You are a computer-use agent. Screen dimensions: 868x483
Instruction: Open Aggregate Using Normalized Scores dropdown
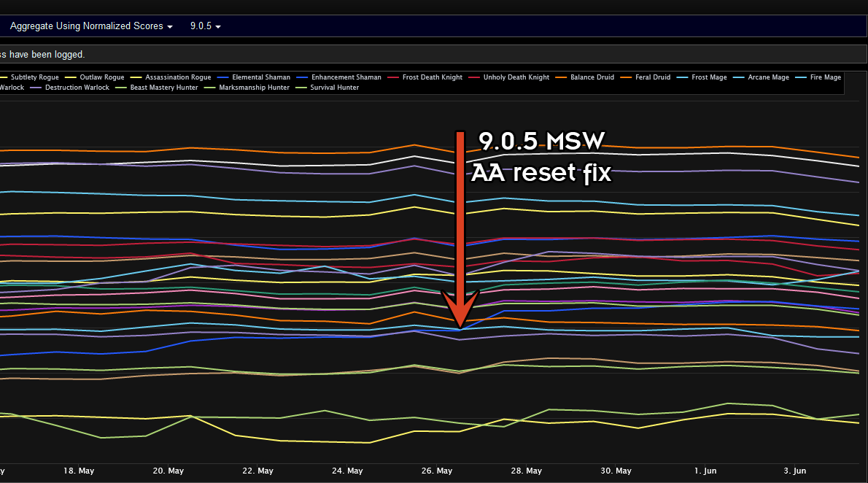91,26
